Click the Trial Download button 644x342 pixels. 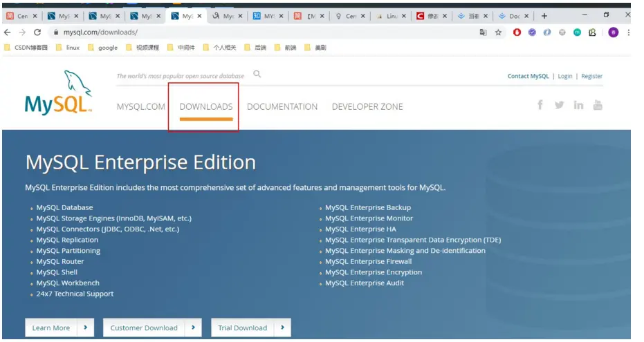click(251, 327)
